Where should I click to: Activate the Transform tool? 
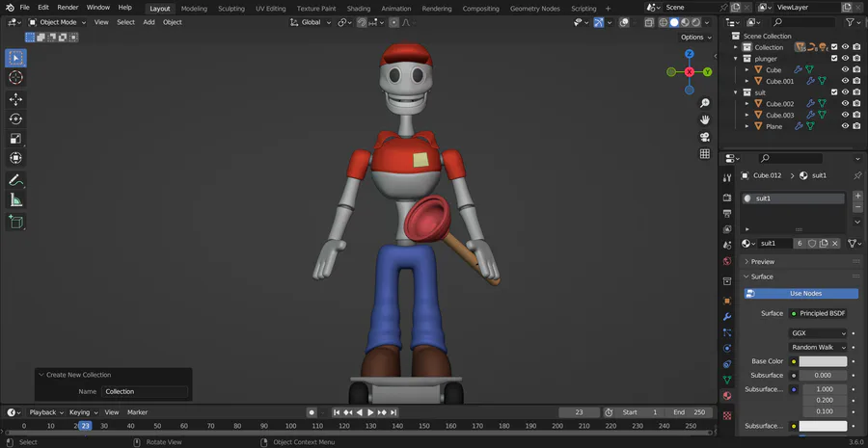point(16,158)
